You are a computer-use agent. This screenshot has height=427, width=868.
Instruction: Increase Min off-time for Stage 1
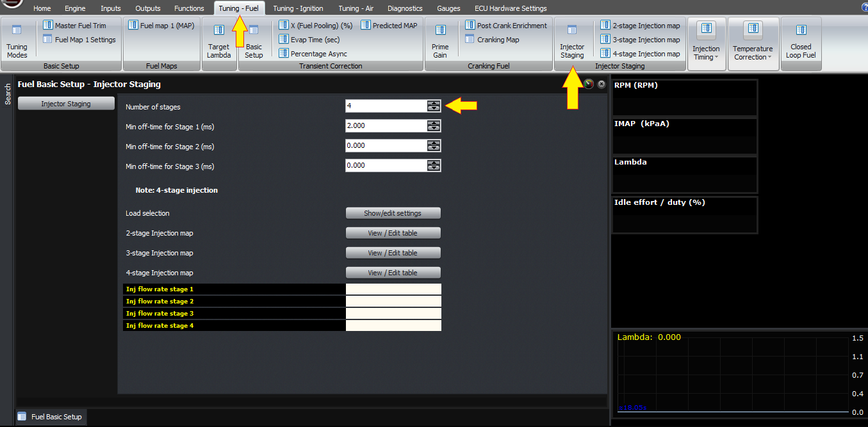click(x=434, y=124)
